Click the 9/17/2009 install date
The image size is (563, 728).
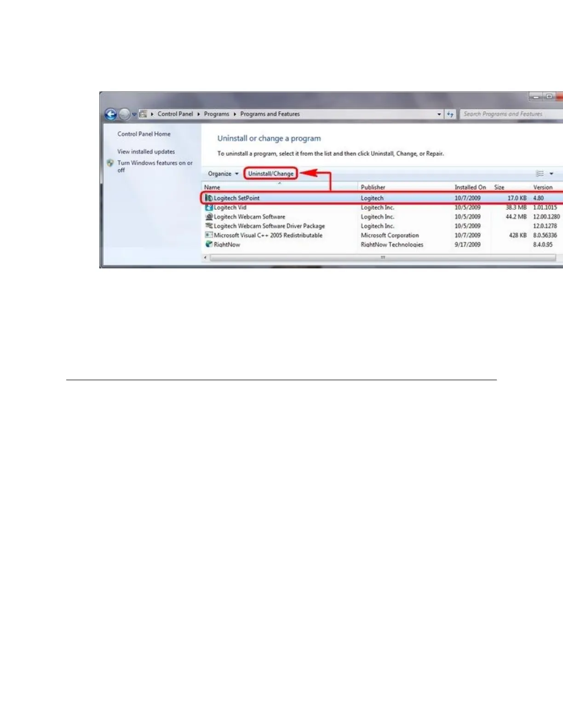[x=467, y=245]
